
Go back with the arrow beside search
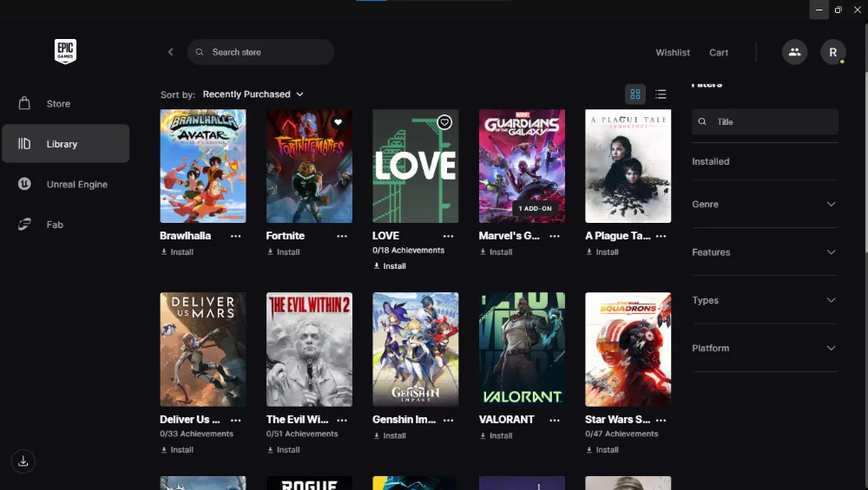click(170, 52)
